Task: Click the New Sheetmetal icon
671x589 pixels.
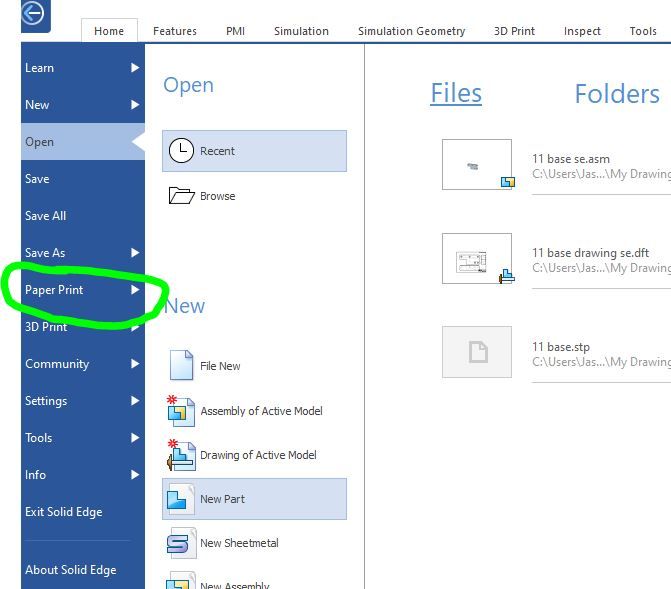Action: 181,543
